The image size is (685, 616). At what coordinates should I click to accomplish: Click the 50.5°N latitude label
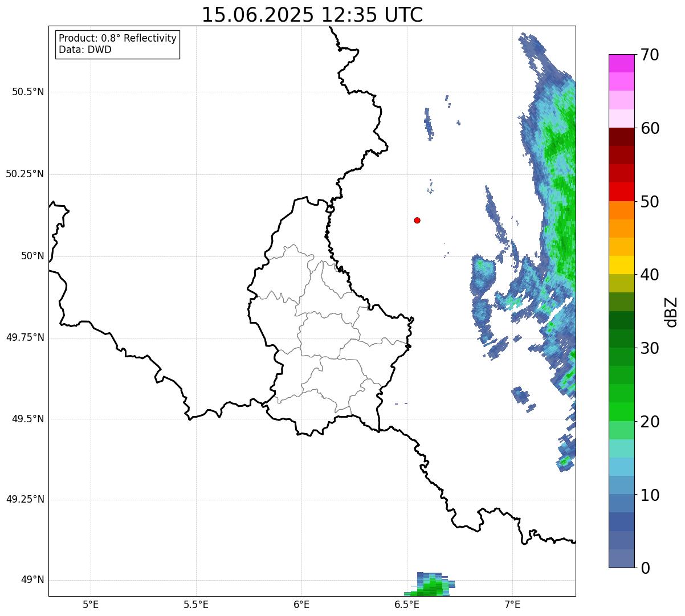tap(28, 92)
